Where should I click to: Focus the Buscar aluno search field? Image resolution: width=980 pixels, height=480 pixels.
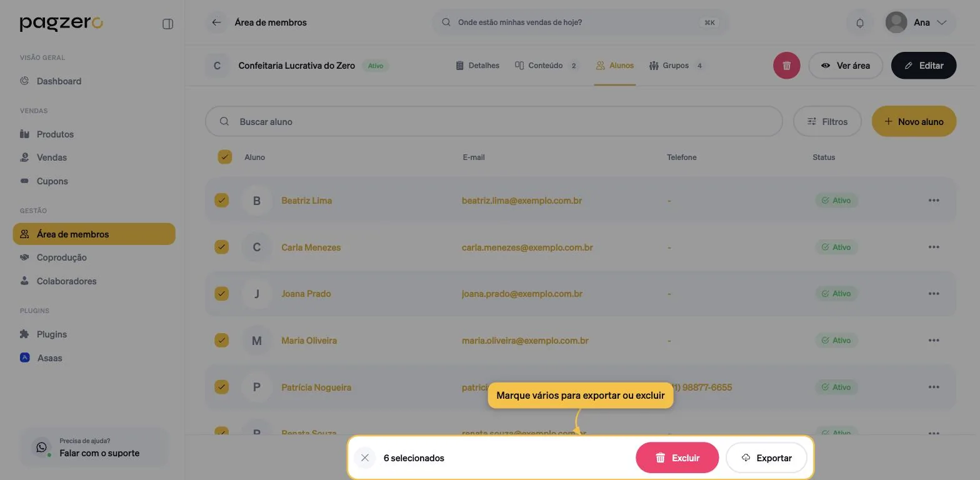point(494,121)
